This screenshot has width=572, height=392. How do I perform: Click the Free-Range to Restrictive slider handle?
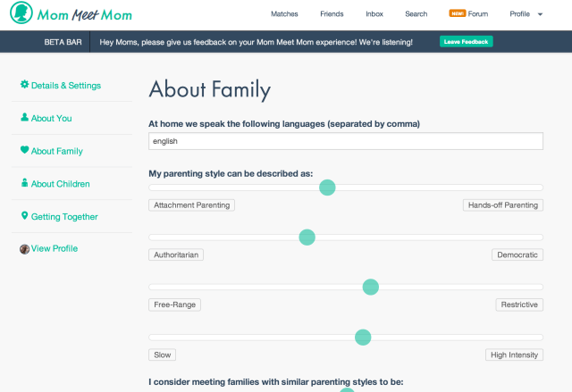(370, 288)
